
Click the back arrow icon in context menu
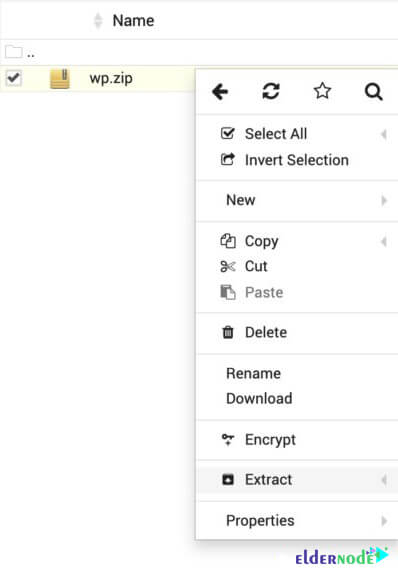(220, 91)
